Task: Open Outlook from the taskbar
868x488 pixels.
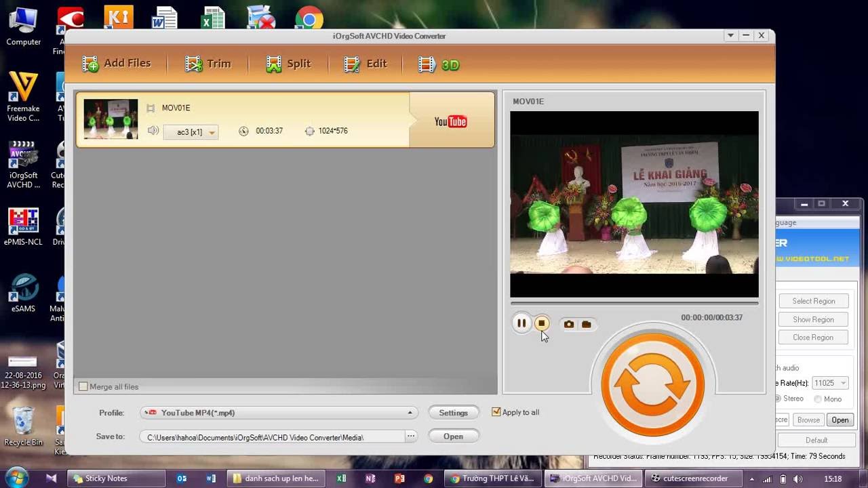Action: tap(182, 478)
